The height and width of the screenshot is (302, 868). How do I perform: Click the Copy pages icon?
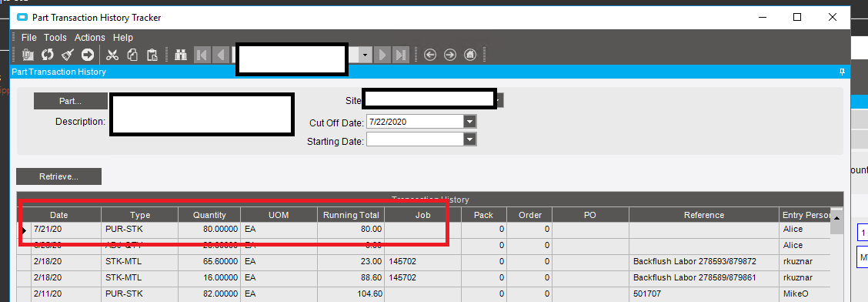click(132, 54)
